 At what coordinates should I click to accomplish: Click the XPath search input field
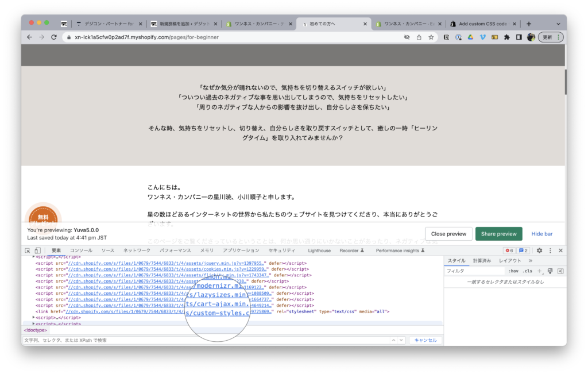pos(206,340)
